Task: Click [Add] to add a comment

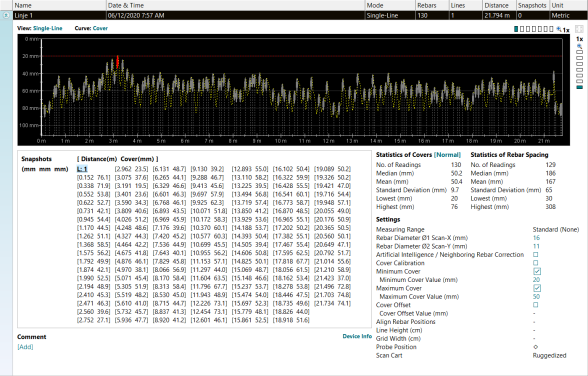Action: (x=25, y=347)
